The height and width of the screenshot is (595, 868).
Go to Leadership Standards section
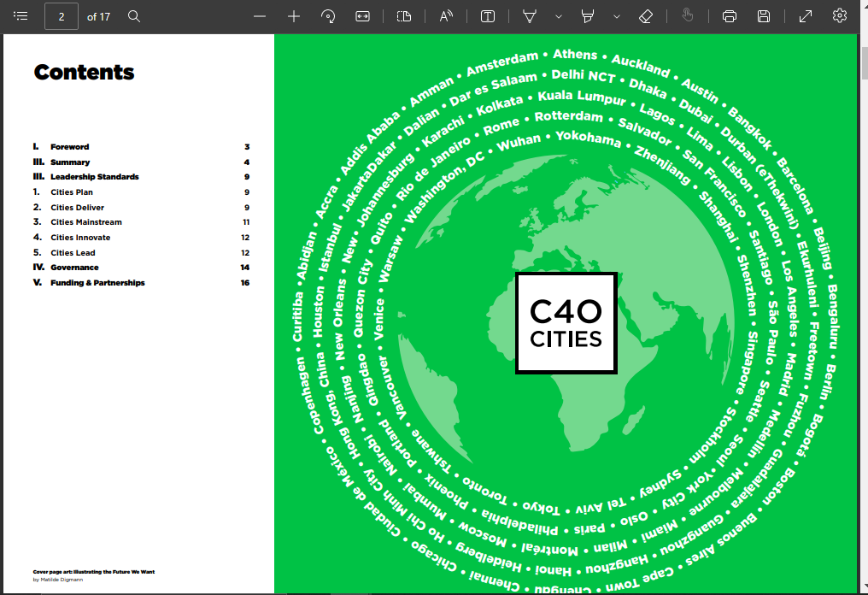141,177
